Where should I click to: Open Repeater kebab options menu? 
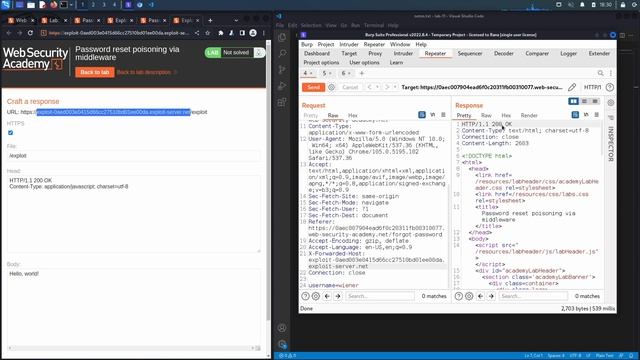point(611,73)
